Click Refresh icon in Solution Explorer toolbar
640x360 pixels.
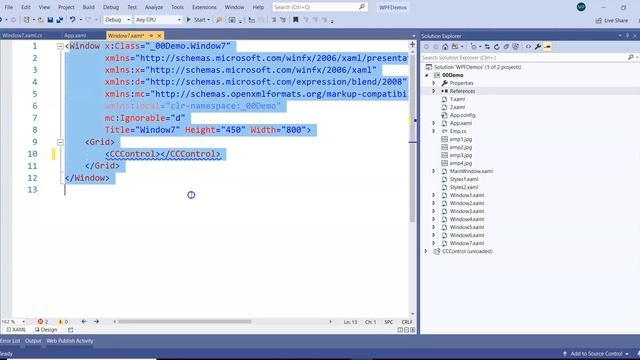[496, 47]
